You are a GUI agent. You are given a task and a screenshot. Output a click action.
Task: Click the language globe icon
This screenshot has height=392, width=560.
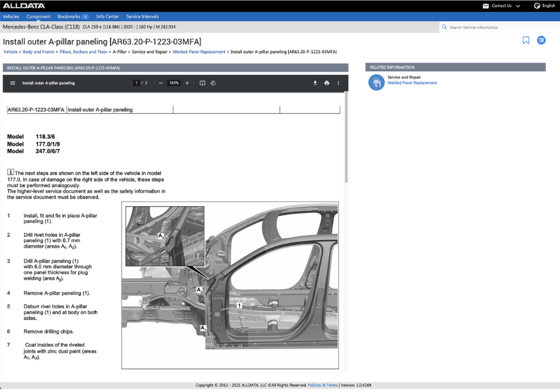point(537,6)
